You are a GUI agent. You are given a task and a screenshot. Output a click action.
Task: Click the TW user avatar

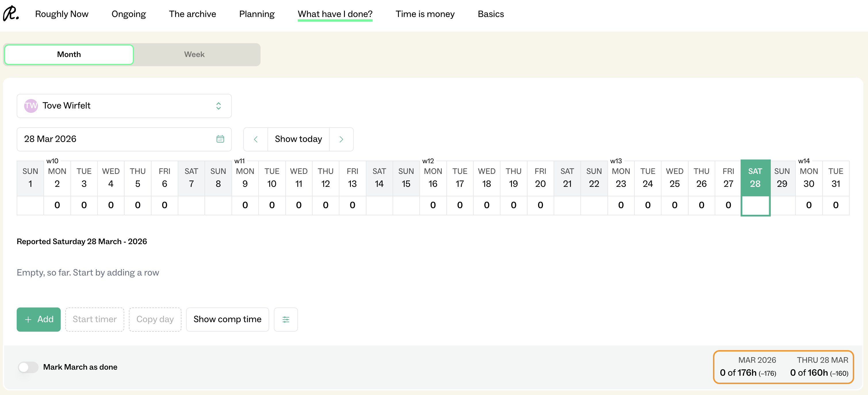click(x=31, y=106)
